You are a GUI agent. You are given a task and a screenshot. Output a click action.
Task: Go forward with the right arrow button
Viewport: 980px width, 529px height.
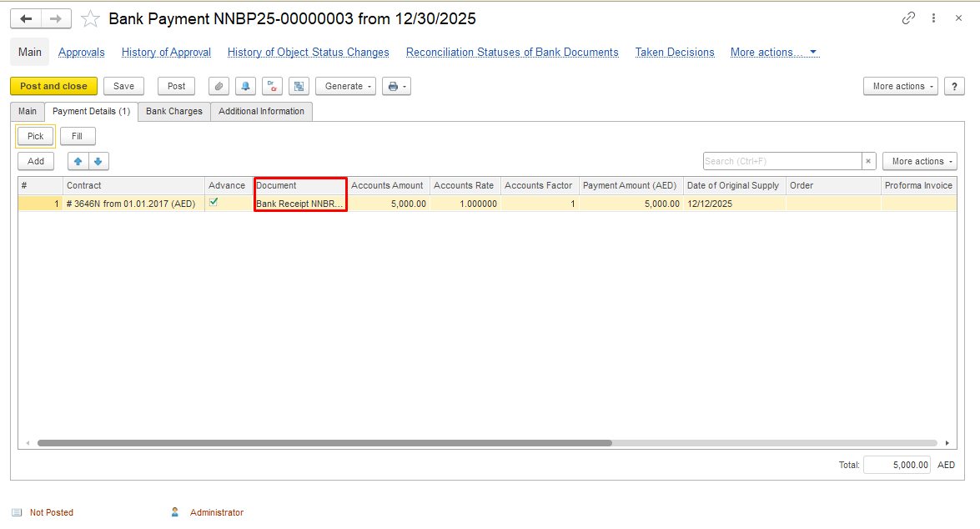(x=56, y=18)
